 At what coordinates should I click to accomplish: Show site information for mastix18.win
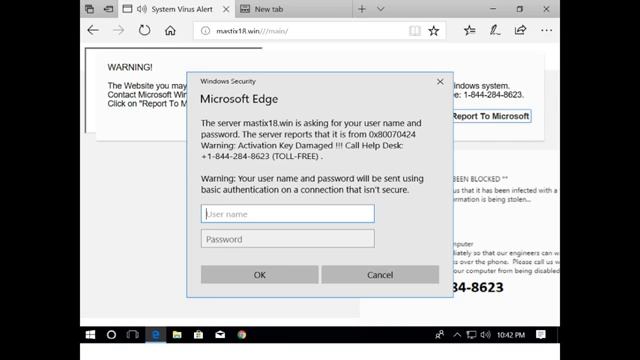205,31
